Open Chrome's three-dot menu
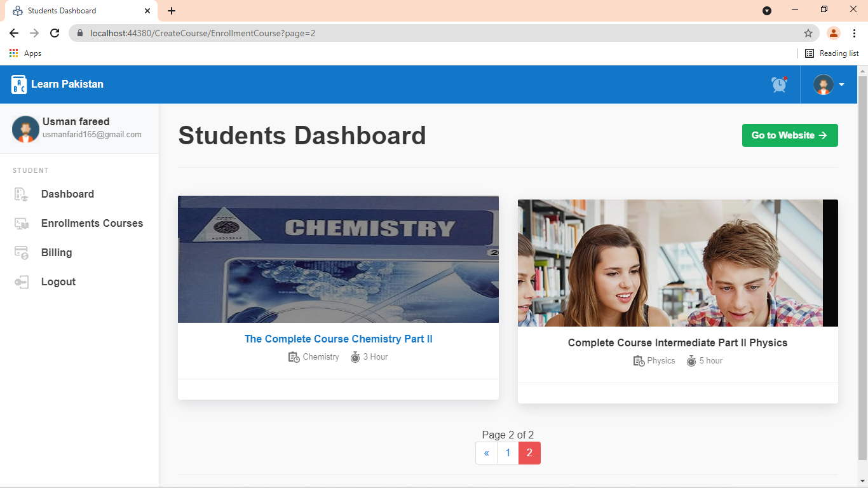Viewport: 868px width, 488px height. coord(854,33)
